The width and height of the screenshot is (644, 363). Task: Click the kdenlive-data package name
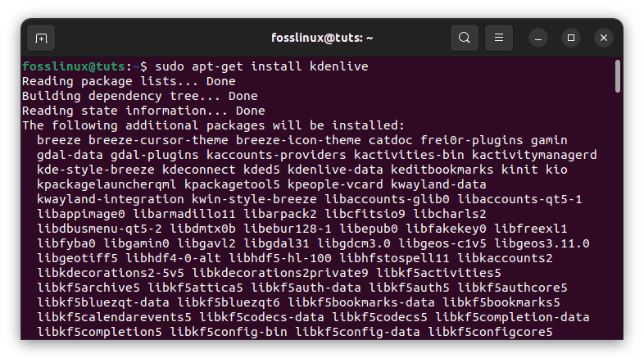click(x=335, y=170)
